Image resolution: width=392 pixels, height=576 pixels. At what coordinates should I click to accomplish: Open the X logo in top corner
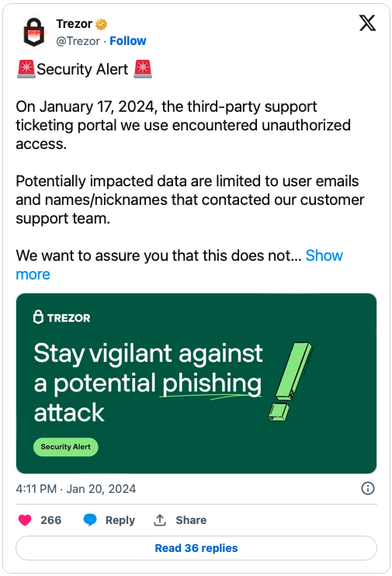[367, 23]
